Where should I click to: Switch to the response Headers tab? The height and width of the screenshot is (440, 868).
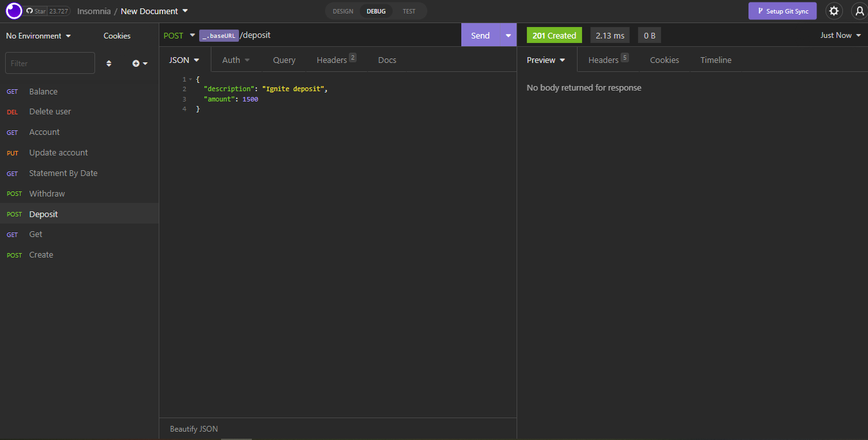click(604, 60)
